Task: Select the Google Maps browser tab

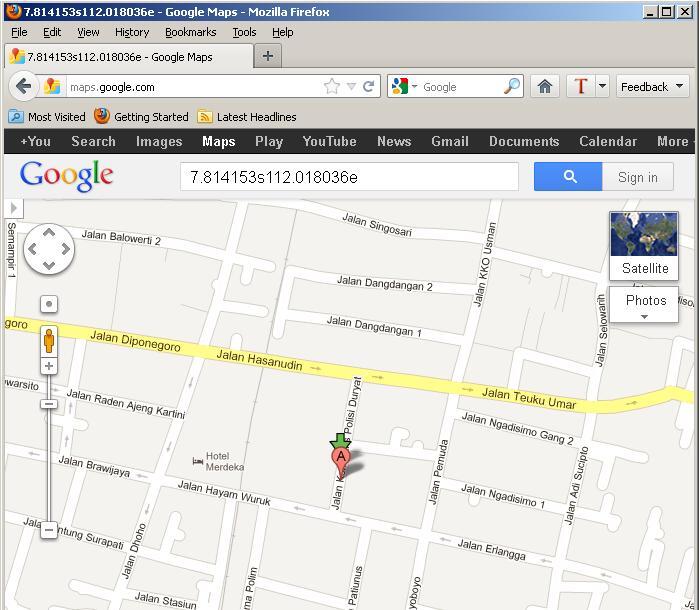Action: (129, 57)
